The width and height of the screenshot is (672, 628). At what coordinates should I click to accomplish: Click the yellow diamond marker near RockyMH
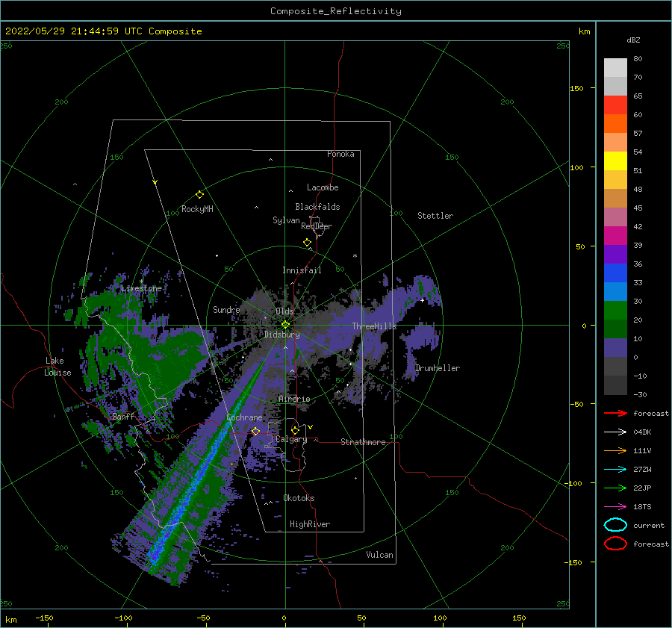point(199,195)
